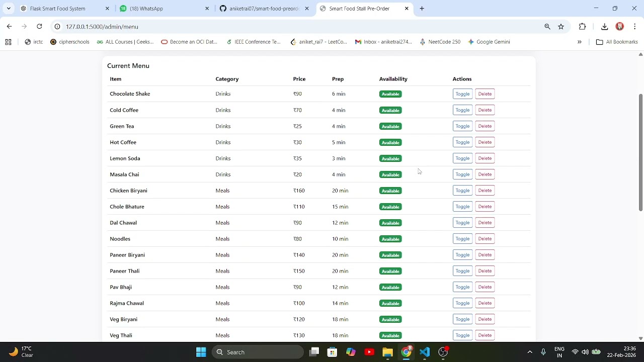644x362 pixels.
Task: Open the tab search dropdown arrow
Action: click(9, 9)
